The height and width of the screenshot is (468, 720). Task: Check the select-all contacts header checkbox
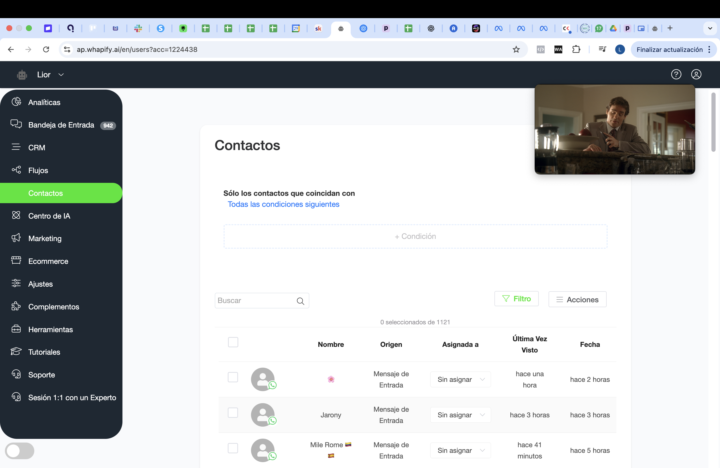pyautogui.click(x=233, y=343)
